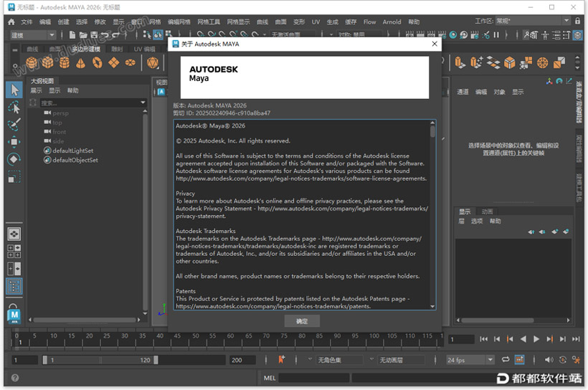Select defaultObjectSet in Outliner
Screen dimensions: 588x390
click(75, 160)
